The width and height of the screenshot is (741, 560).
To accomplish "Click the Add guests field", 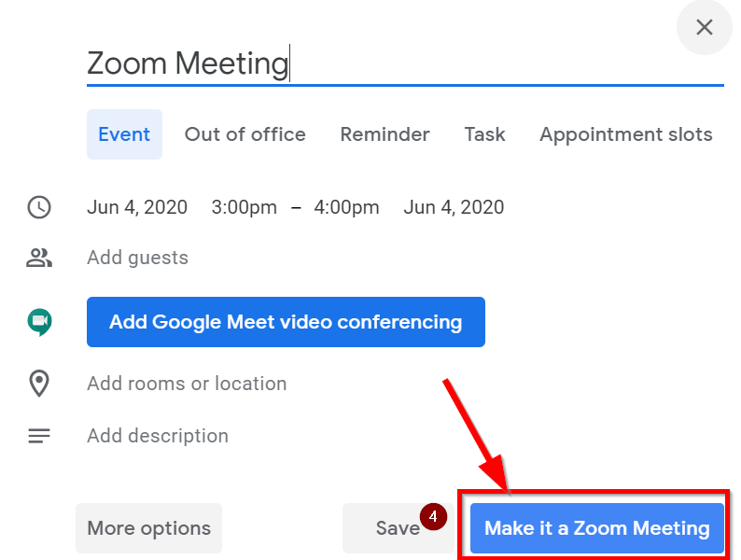I will (137, 258).
